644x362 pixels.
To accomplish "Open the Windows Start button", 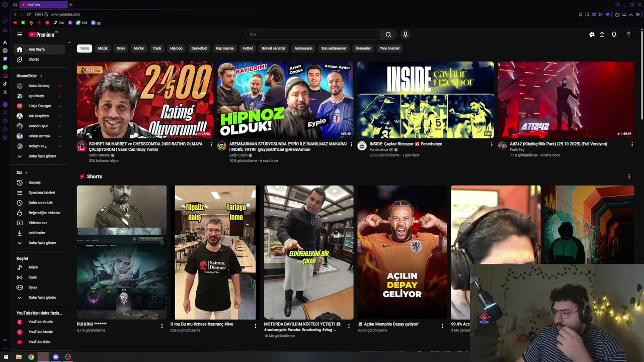I will pyautogui.click(x=6, y=357).
